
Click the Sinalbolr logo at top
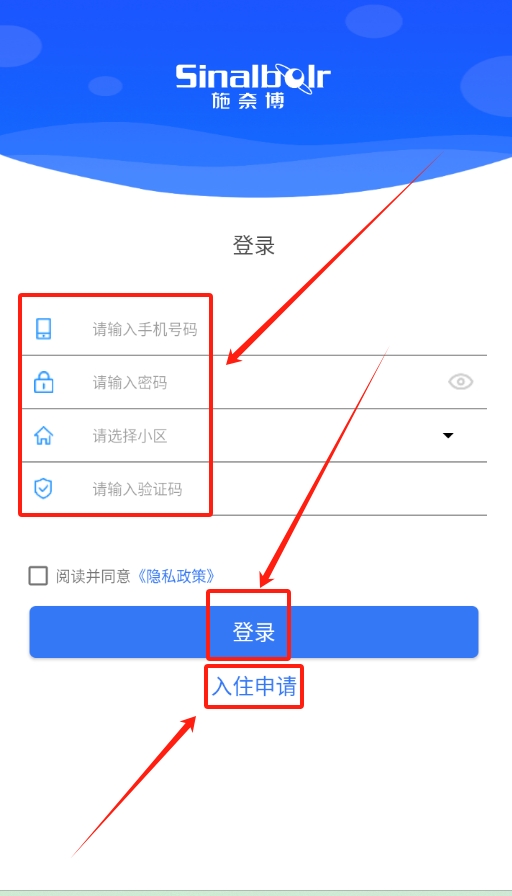(253, 78)
